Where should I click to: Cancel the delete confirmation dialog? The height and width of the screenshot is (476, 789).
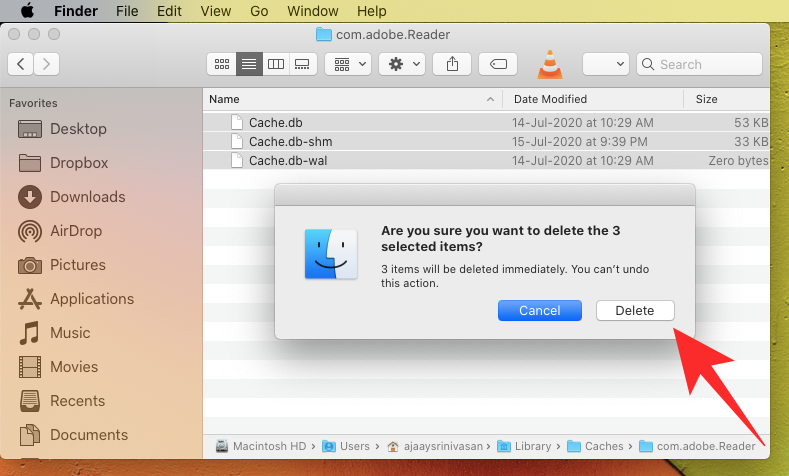click(539, 310)
